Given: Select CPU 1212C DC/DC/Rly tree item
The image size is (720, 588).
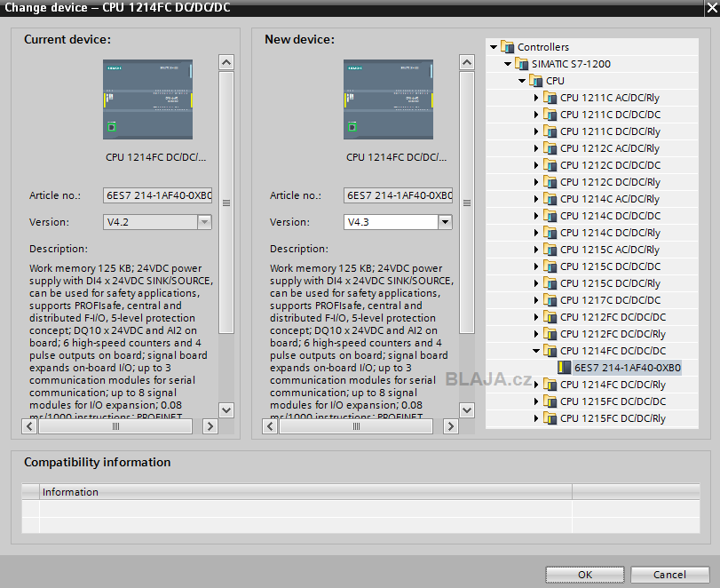Looking at the screenshot, I should tap(610, 182).
